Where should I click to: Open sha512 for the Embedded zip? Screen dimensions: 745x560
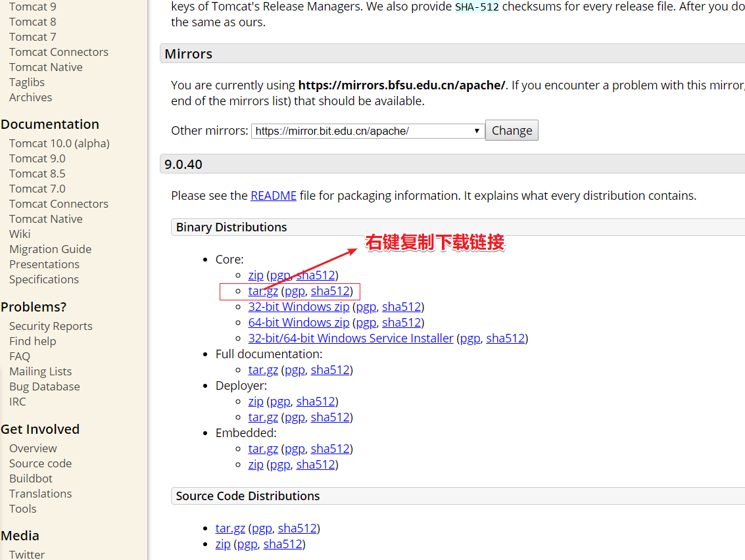click(316, 465)
